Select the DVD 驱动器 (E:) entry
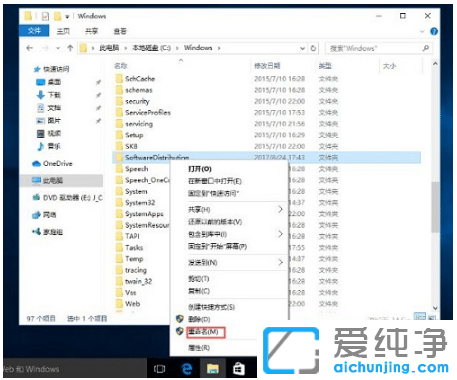The image size is (457, 380). point(72,198)
